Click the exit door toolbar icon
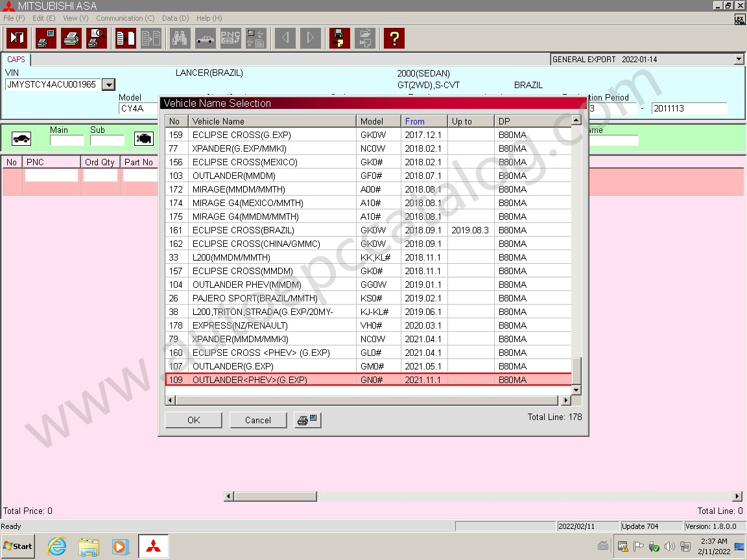The image size is (747, 560). 17,38
